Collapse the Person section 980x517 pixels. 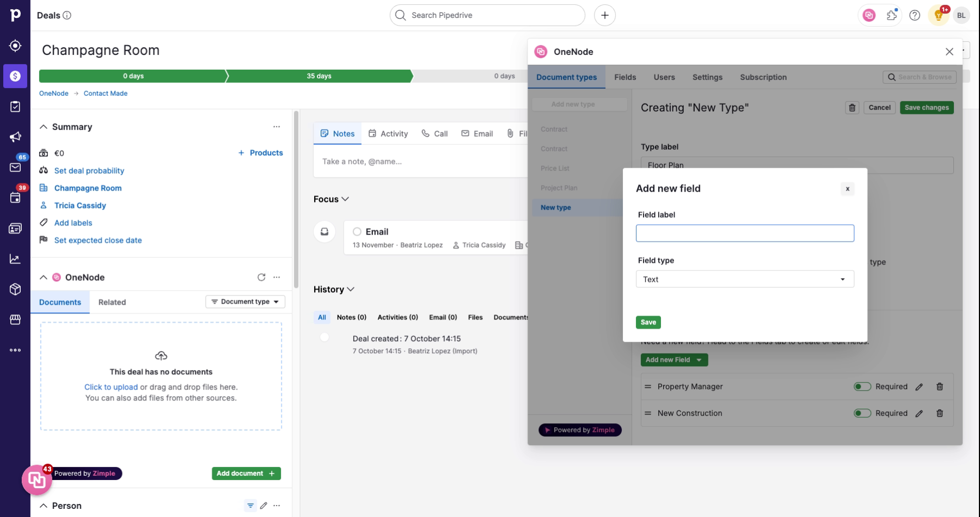click(x=44, y=506)
